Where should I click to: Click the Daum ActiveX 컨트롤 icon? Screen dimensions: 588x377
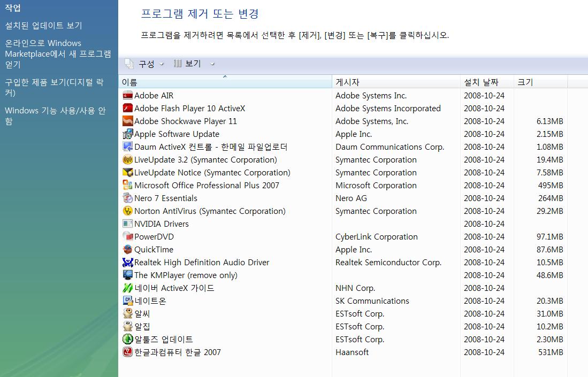coord(127,147)
